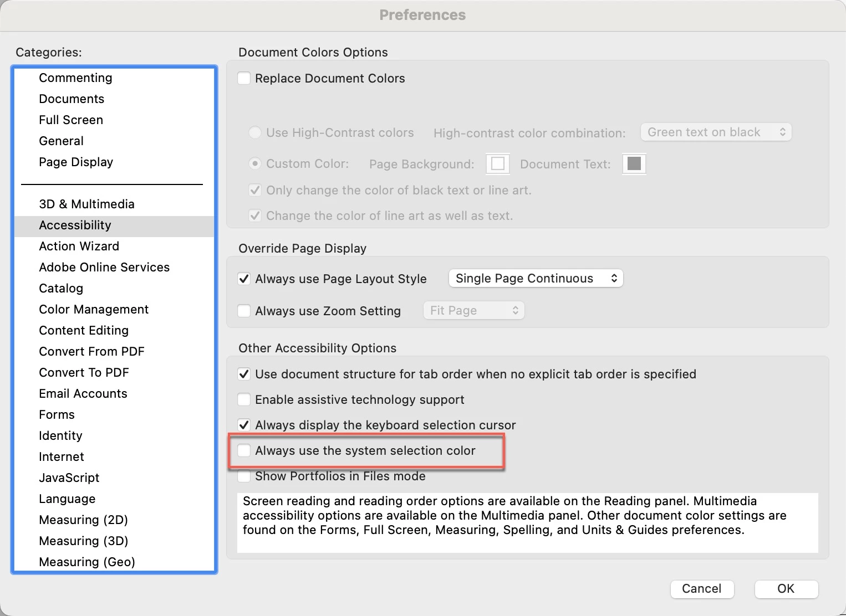Pick Page Background color swatch

(x=498, y=163)
